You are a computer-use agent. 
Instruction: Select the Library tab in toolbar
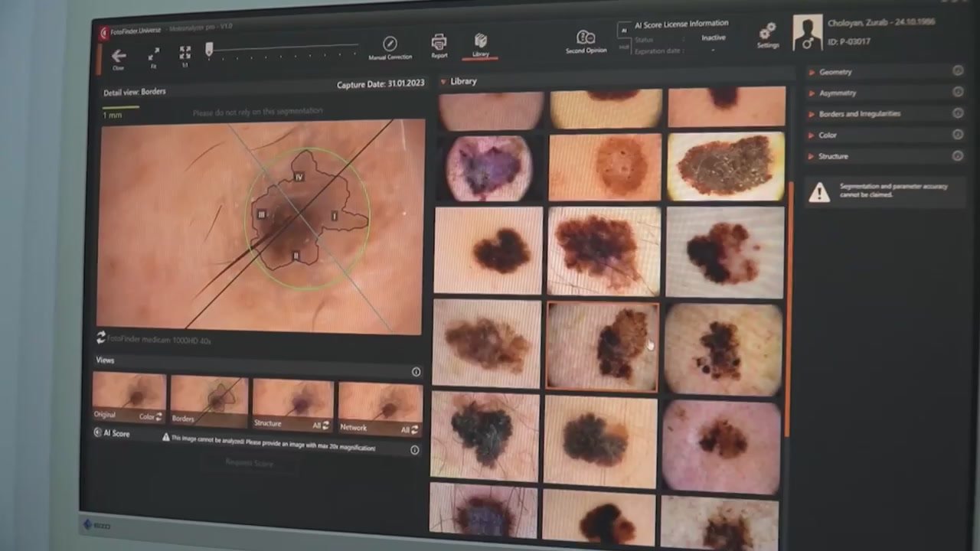coord(481,42)
